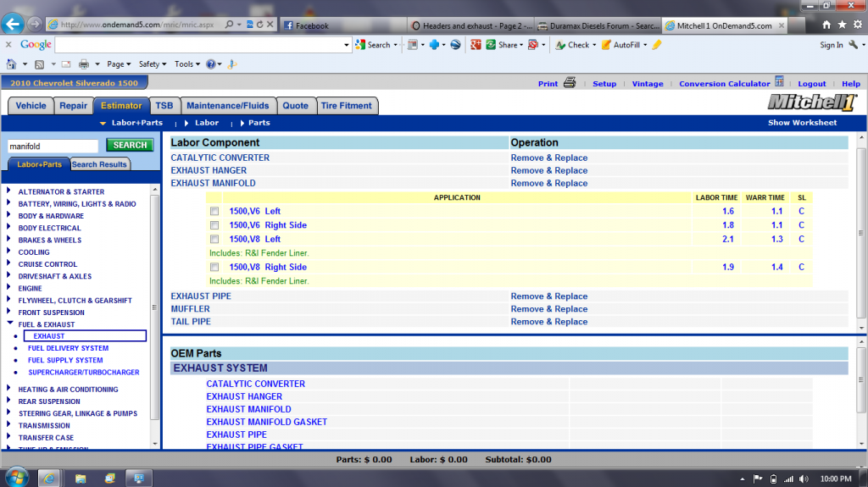Click the browser Home icon
The image size is (868, 487).
point(826,25)
